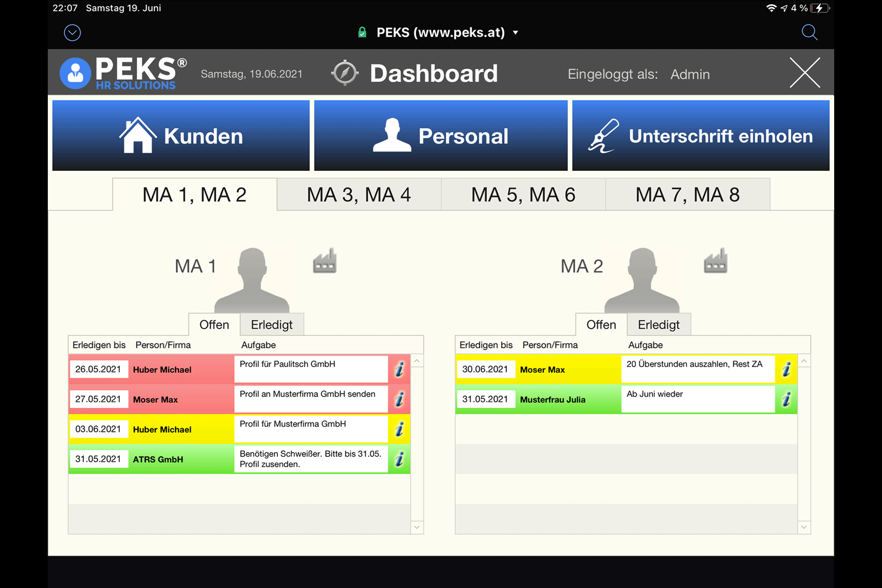Tap the search magnifier icon
Viewport: 882px width, 588px height.
click(x=809, y=32)
